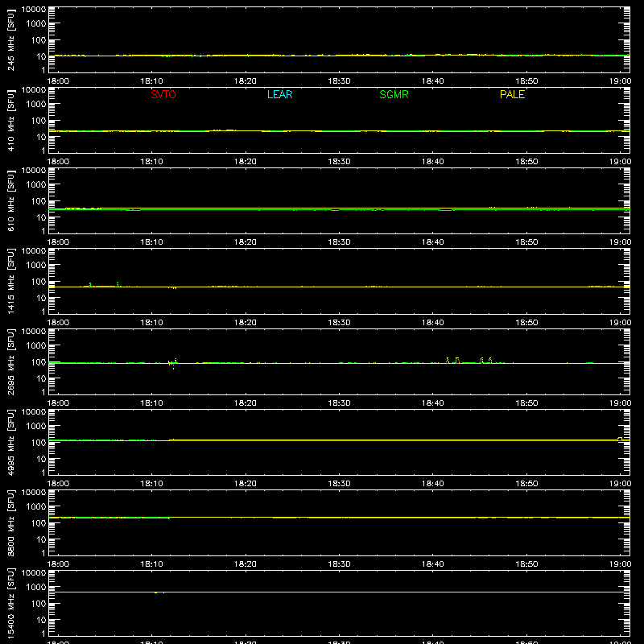Click 18:20 time label under the 410 MHz plot
The image size is (644, 644).
click(246, 162)
